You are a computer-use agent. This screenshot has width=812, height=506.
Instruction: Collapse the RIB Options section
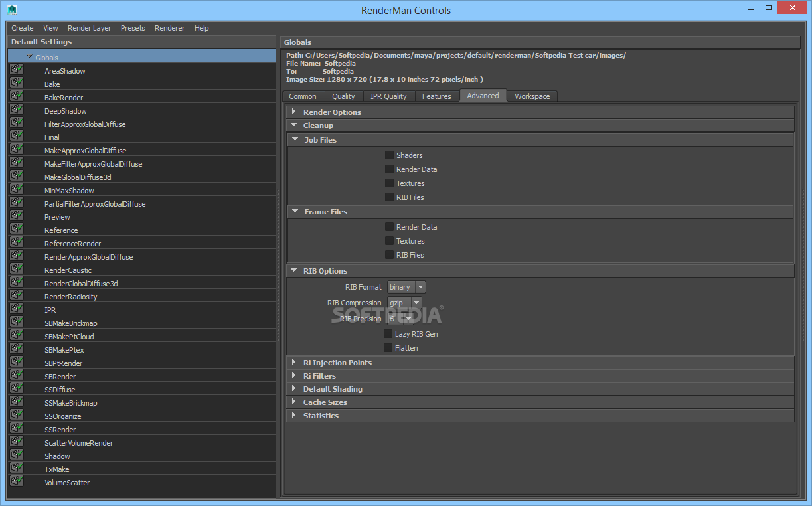pyautogui.click(x=294, y=270)
